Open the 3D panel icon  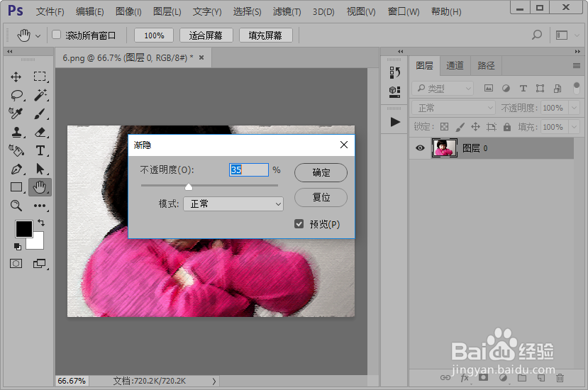click(394, 91)
